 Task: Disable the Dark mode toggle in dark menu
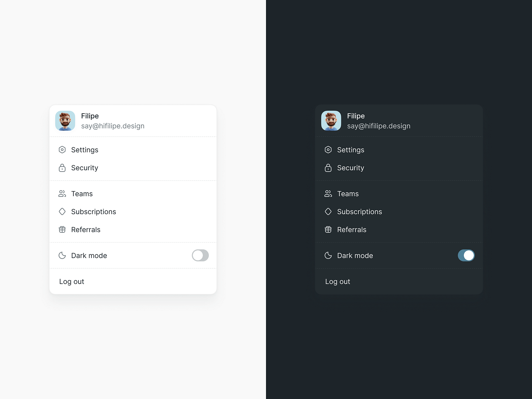click(x=466, y=255)
